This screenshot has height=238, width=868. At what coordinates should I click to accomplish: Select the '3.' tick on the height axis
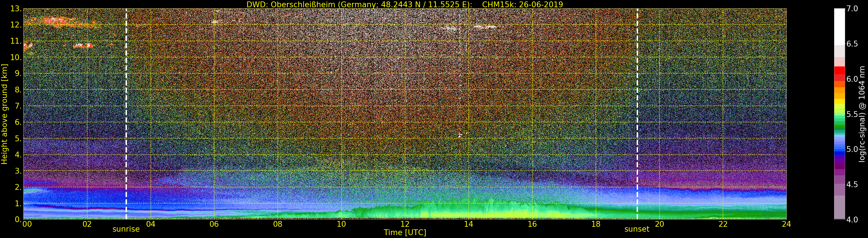click(x=18, y=171)
